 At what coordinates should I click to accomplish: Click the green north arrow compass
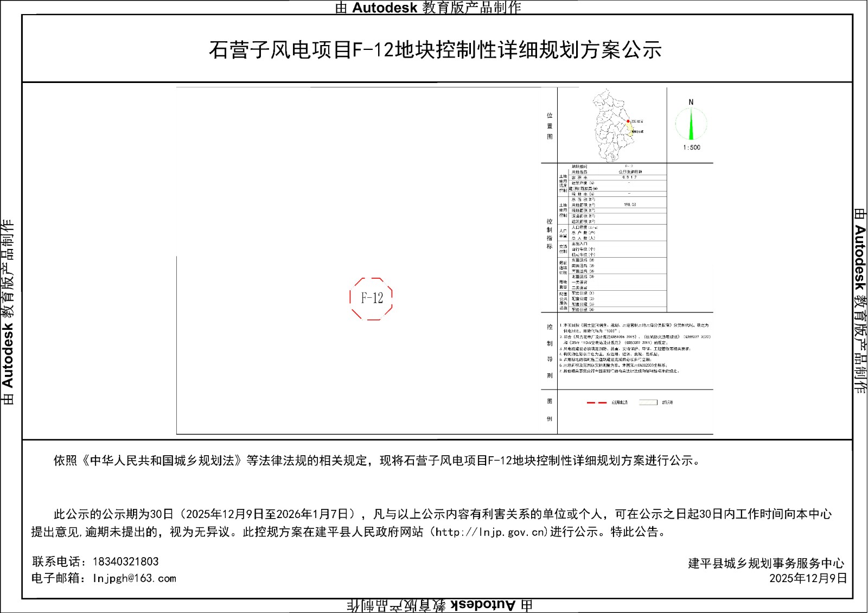click(x=691, y=124)
